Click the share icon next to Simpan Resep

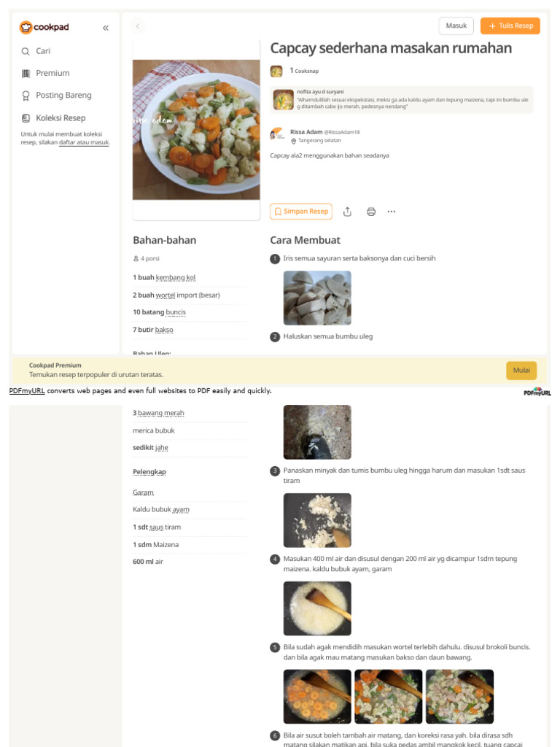click(347, 212)
